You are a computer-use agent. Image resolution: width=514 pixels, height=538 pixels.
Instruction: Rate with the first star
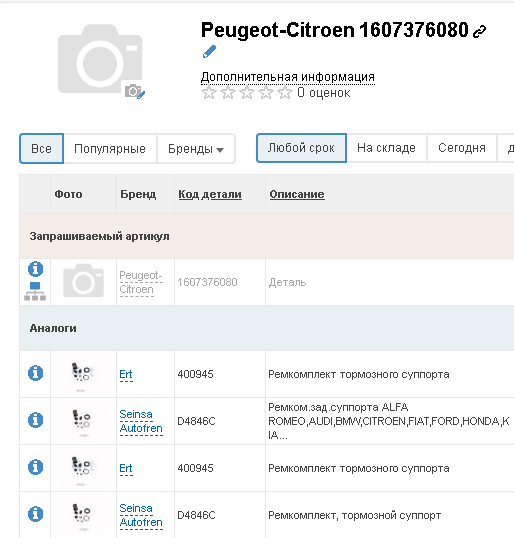pos(209,93)
